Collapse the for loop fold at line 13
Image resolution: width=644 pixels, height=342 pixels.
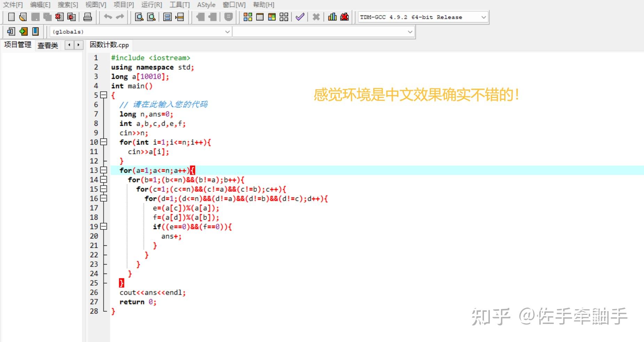click(103, 170)
